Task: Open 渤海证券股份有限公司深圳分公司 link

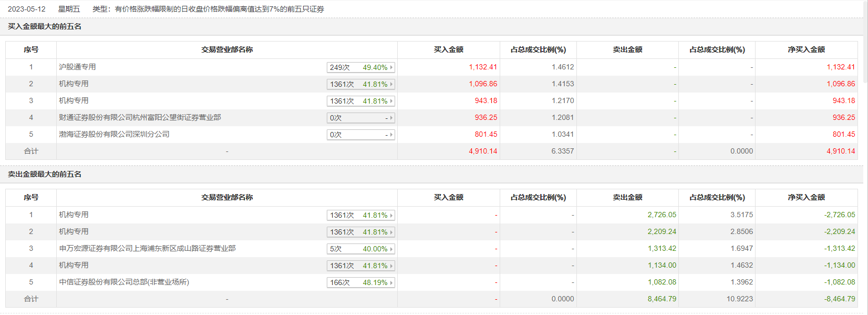Action: point(114,134)
